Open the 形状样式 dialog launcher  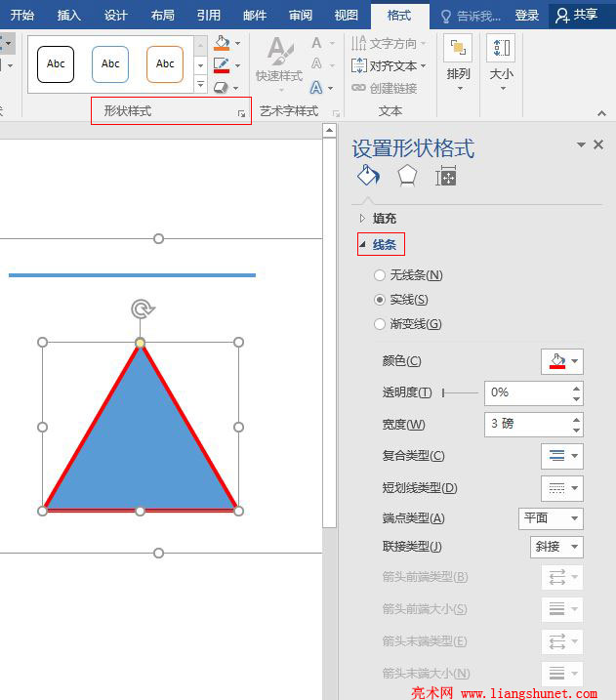(x=241, y=114)
